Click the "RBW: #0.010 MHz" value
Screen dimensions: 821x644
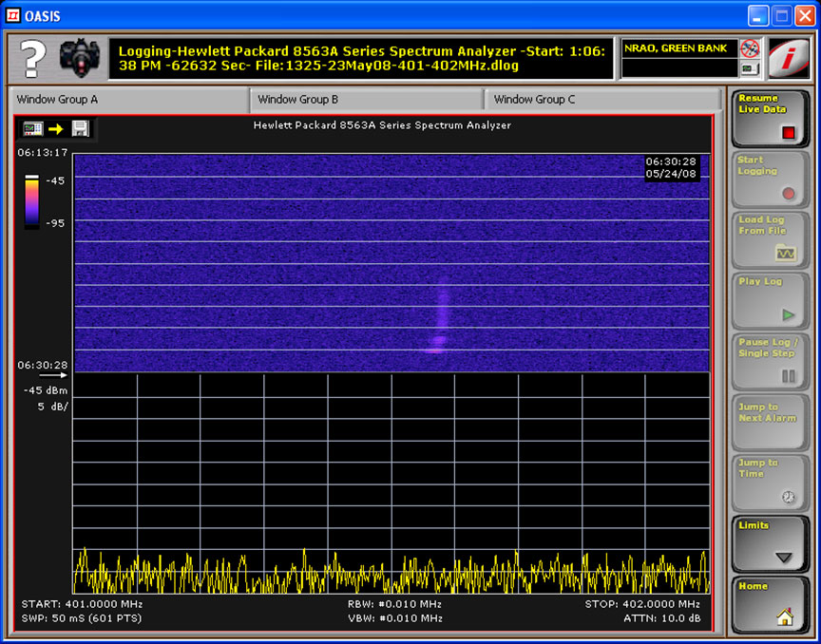(394, 604)
